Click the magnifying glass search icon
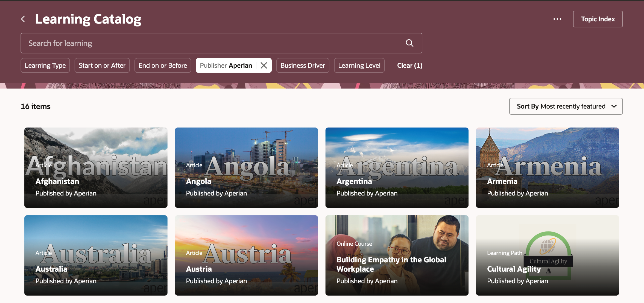Image resolution: width=644 pixels, height=303 pixels. [x=409, y=43]
